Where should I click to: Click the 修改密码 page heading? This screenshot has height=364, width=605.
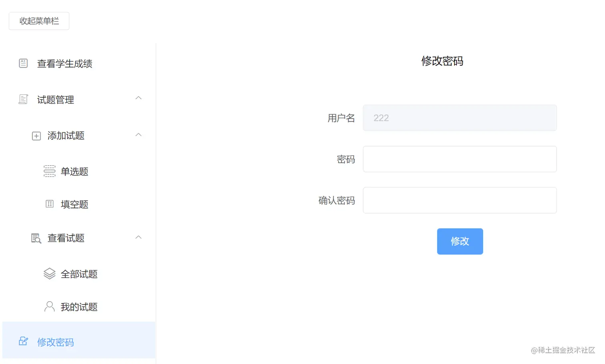442,61
